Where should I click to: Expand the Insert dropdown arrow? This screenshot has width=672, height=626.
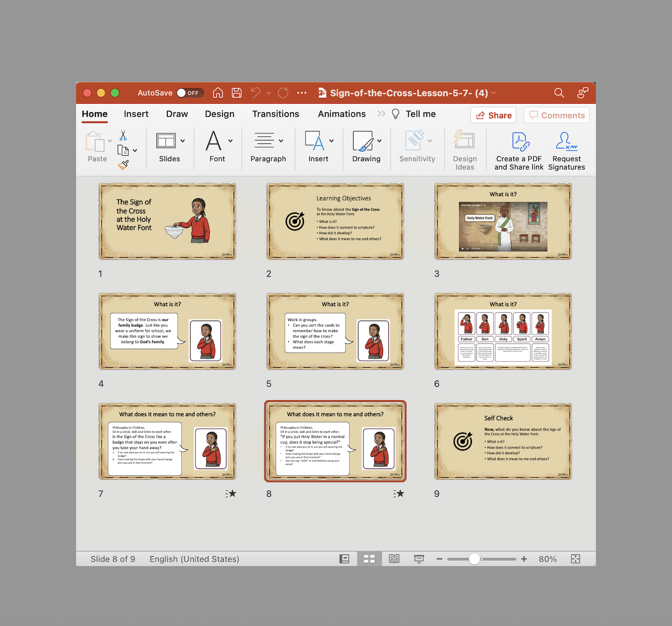pos(332,141)
